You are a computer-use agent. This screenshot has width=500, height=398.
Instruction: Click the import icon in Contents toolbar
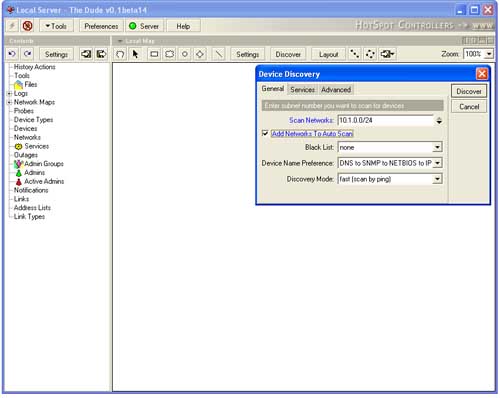pyautogui.click(x=86, y=54)
